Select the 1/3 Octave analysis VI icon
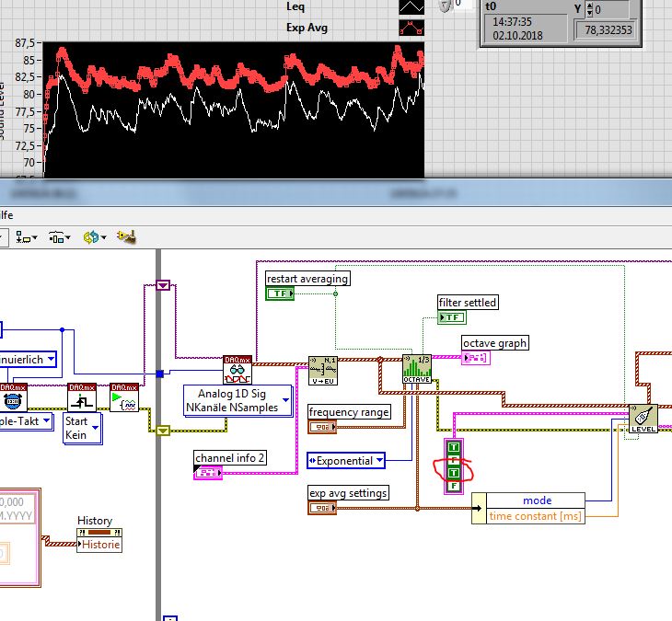The width and height of the screenshot is (672, 621). [x=417, y=369]
